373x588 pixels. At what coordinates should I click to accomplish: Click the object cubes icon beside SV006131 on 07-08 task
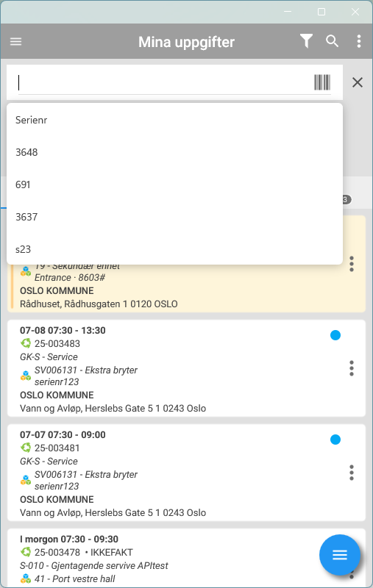26,376
